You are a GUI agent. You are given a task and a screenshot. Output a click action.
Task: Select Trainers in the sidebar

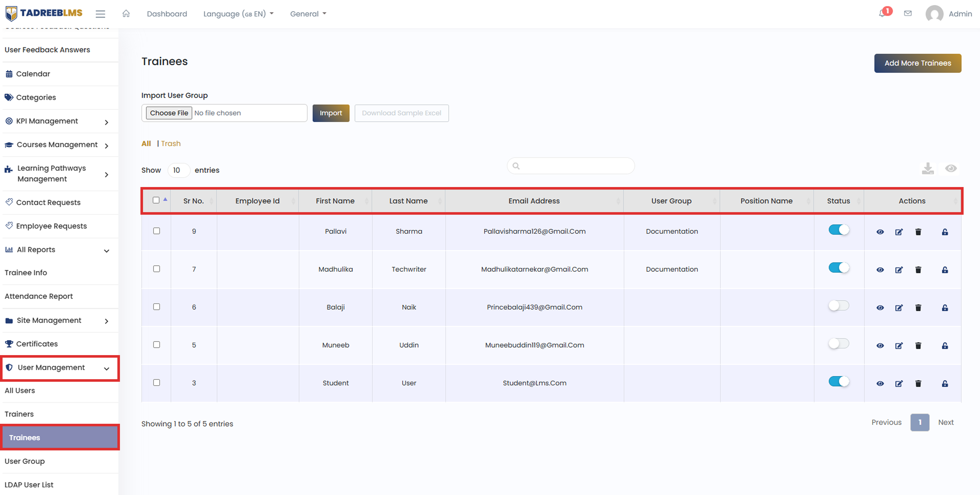[19, 414]
